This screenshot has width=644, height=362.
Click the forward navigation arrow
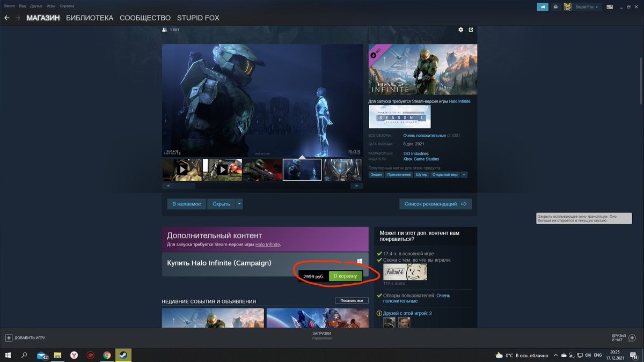18,18
